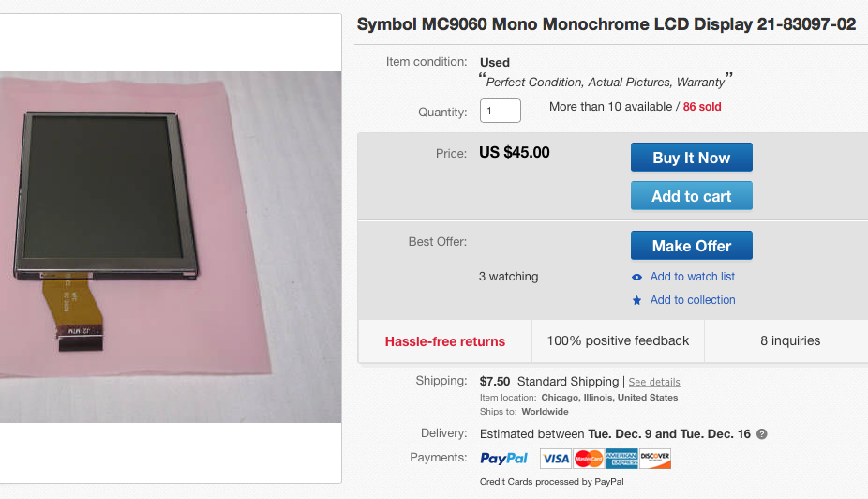868x499 pixels.
Task: Click the Symbol MC9060 listing title
Action: (606, 24)
